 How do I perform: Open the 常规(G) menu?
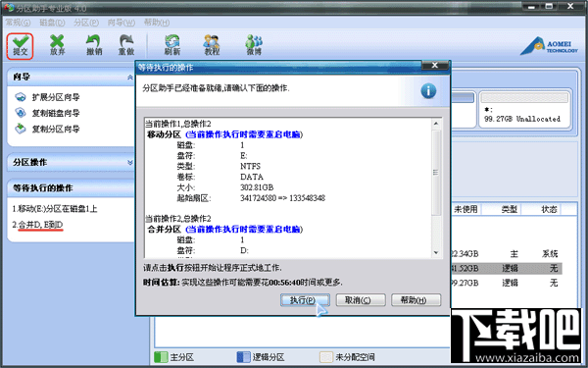click(18, 23)
